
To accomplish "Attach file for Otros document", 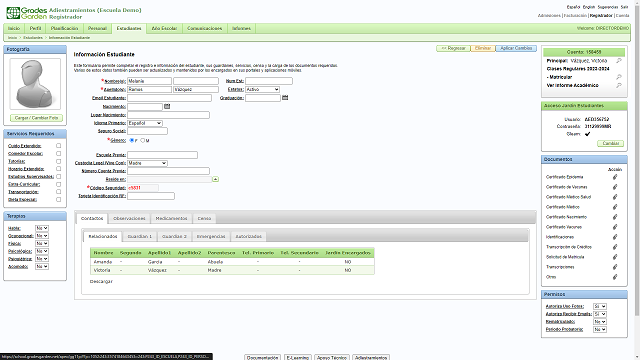I will 615,277.
